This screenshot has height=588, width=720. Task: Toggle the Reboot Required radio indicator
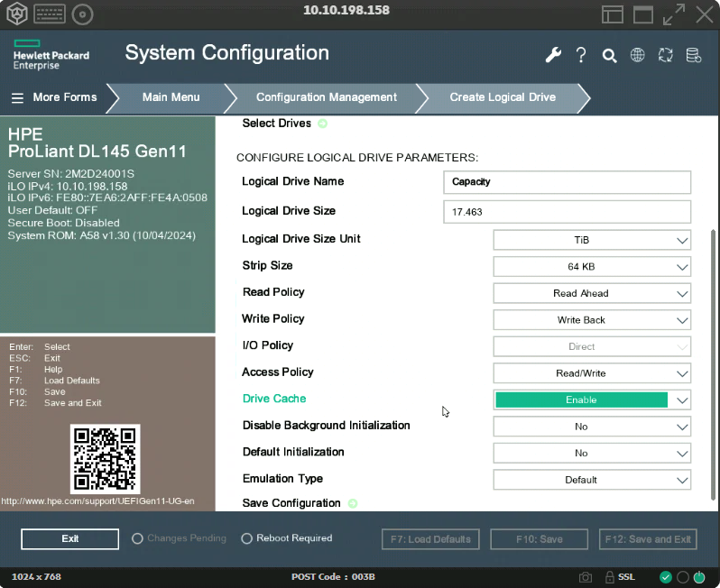pos(246,538)
